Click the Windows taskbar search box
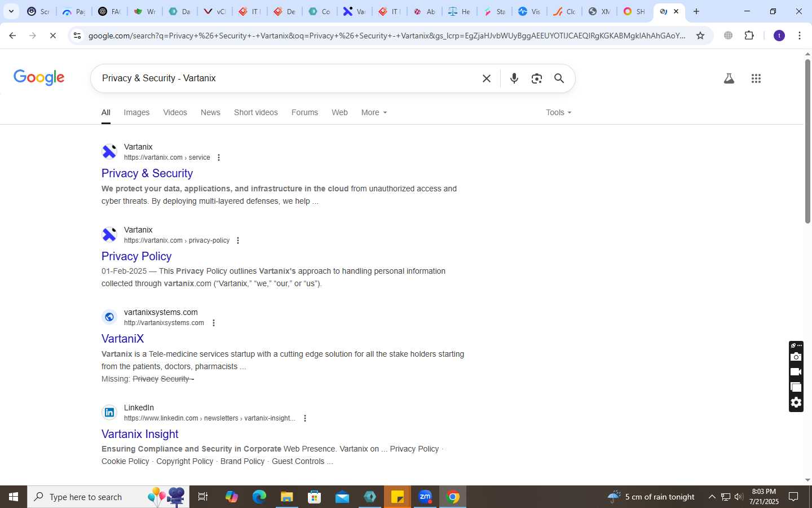 pos(108,497)
